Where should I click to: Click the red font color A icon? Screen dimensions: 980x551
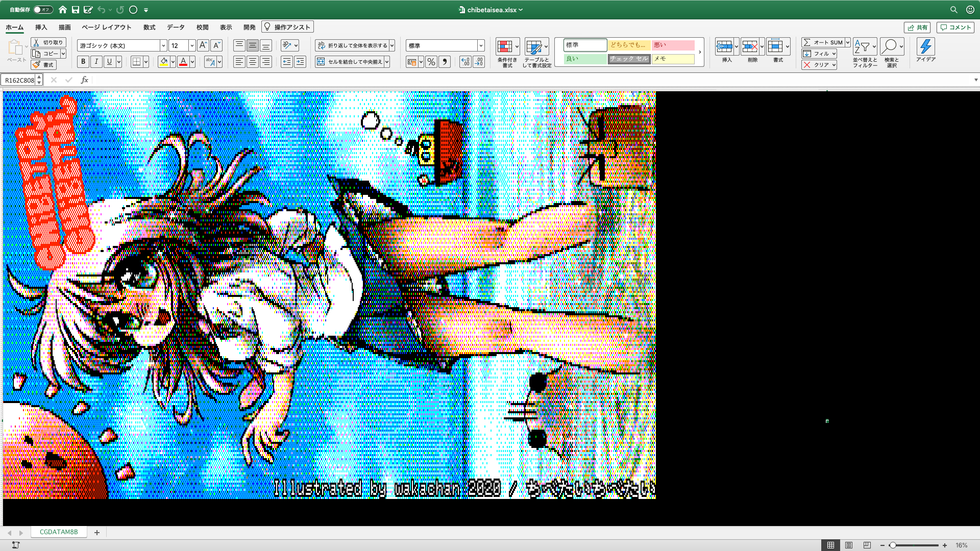[x=183, y=62]
